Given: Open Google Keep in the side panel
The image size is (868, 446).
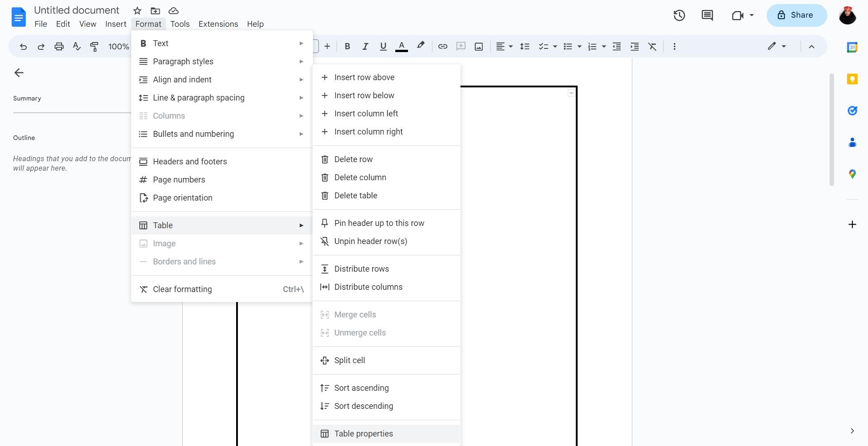Looking at the screenshot, I should click(852, 79).
